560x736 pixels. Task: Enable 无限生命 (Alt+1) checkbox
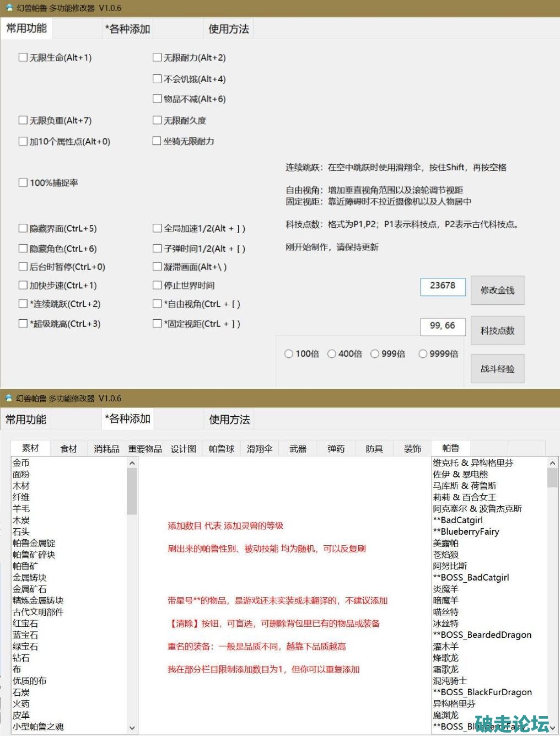click(23, 57)
